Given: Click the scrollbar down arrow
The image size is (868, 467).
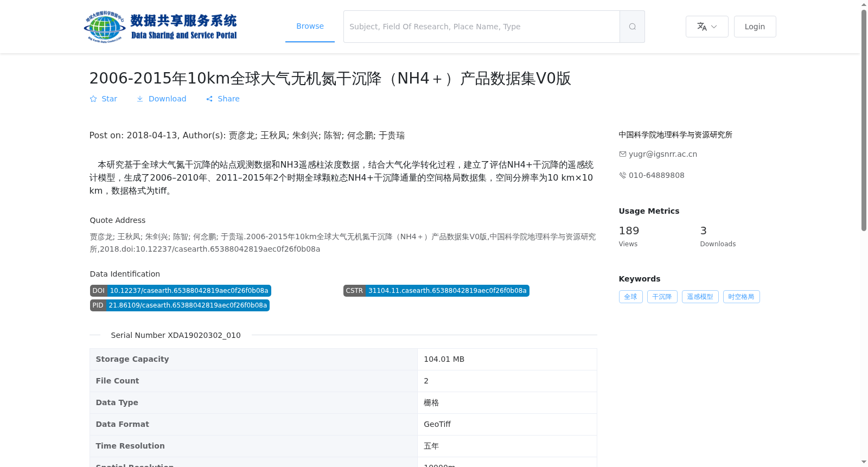Looking at the screenshot, I should (x=864, y=462).
